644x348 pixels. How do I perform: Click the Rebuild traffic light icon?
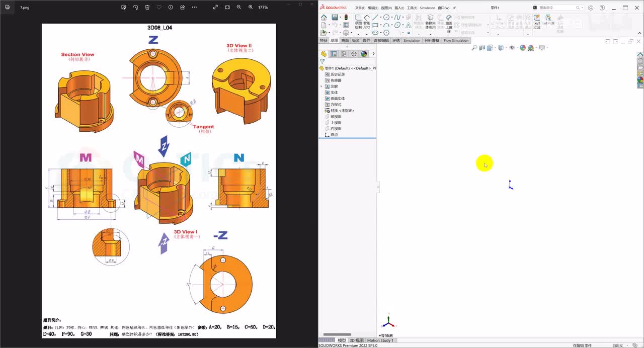click(346, 17)
